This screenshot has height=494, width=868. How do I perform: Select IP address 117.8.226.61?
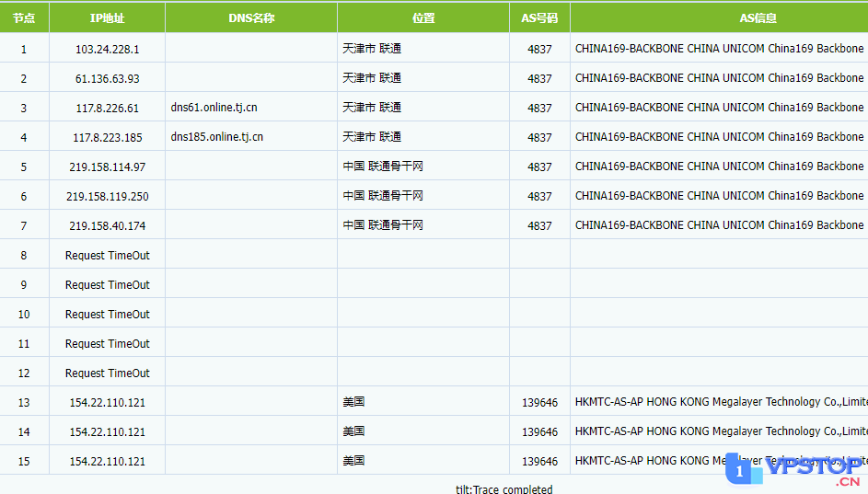(108, 108)
